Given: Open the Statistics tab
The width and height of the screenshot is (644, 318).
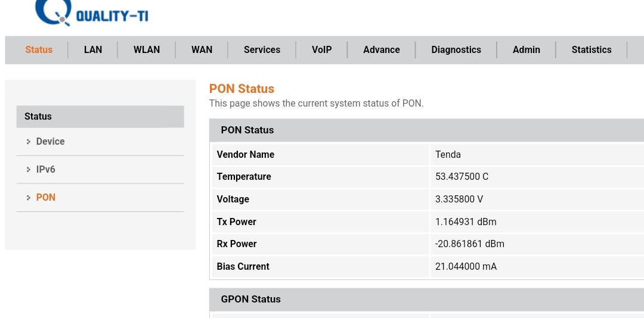Looking at the screenshot, I should [x=592, y=50].
